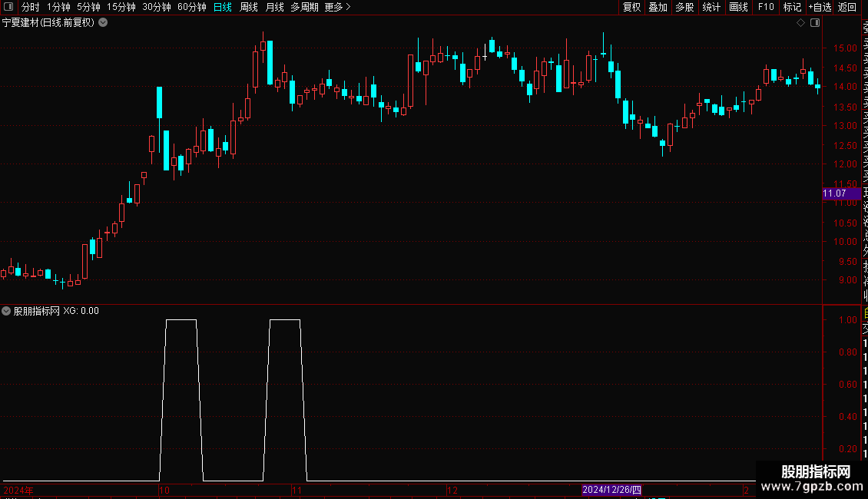This screenshot has height=499, width=868.
Task: Click the 股朋指标网 XG indicator label
Action: click(56, 311)
